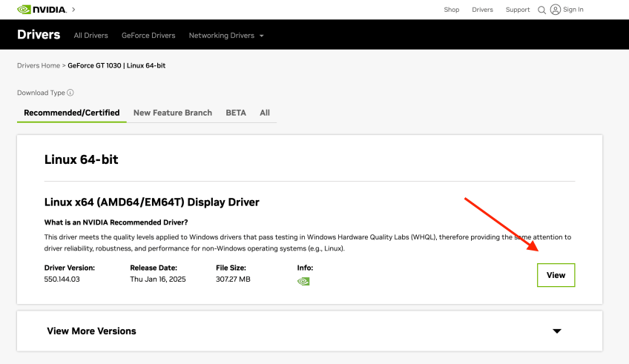Screen dimensions: 629x364
Task: Click the info icon beside Download Type
Action: coord(70,93)
